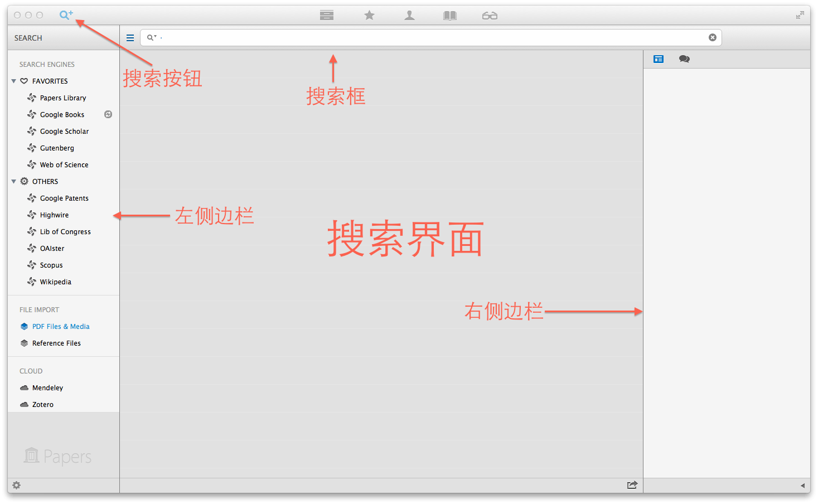
Task: Click the refresh badge beside Google Books
Action: point(108,114)
